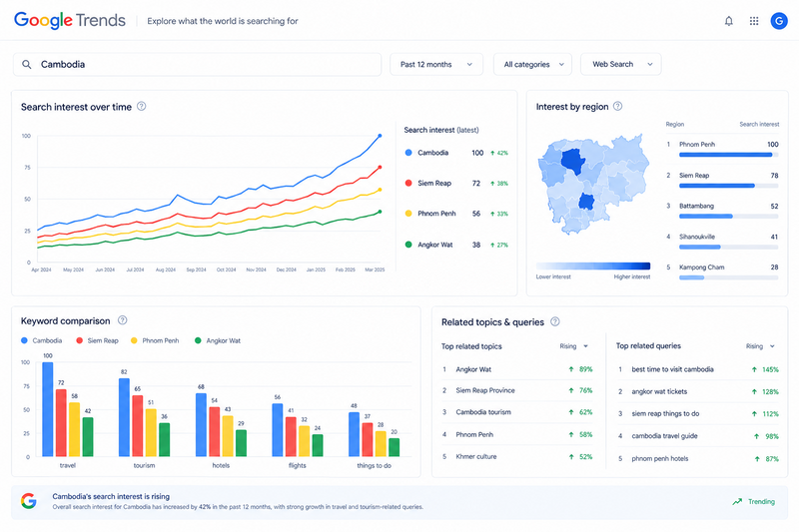Viewport: 799px width, 532px height.
Task: Toggle Siem Reap series in Keyword comparison legend
Action: (x=97, y=340)
